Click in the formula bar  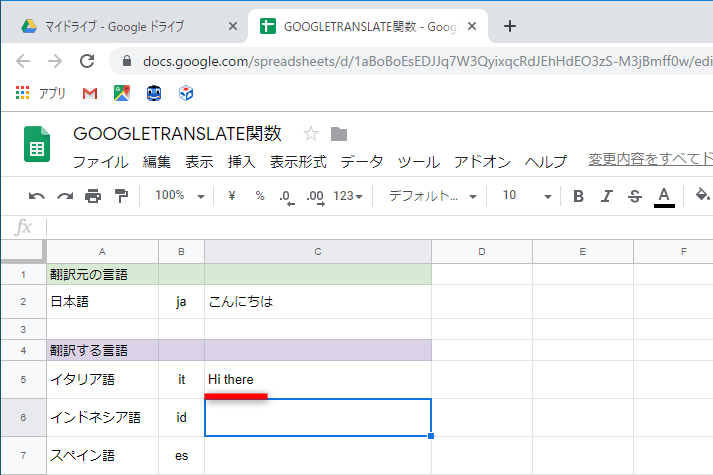point(380,227)
